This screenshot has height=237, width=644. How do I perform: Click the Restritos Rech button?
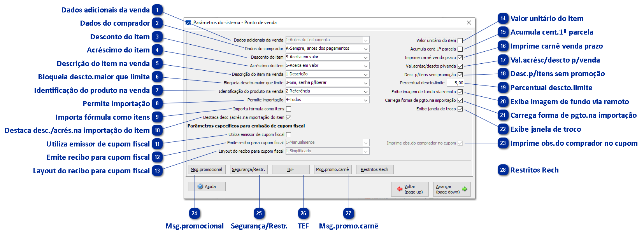[375, 169]
